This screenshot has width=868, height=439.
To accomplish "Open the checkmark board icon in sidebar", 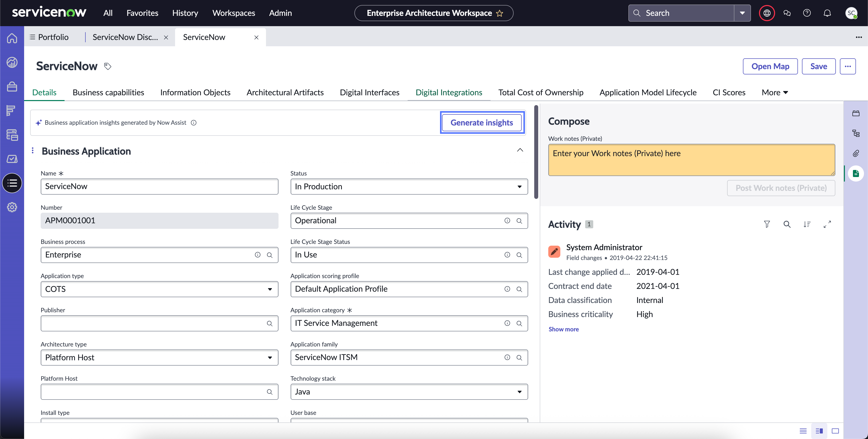I will click(12, 159).
